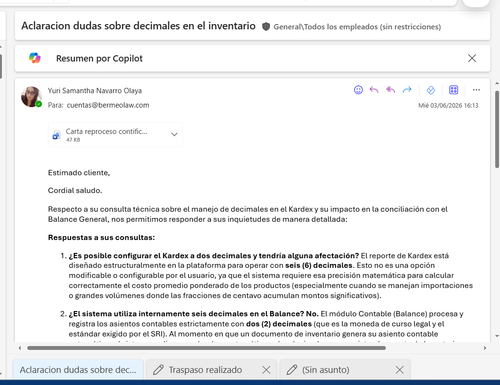Click the vertical scrollbar up arrow

(497, 83)
